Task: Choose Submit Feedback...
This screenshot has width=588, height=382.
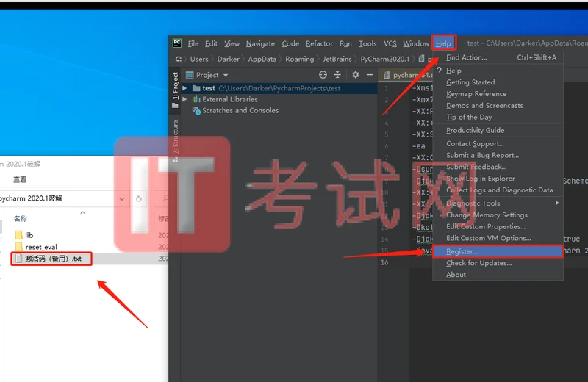Action: tap(498, 167)
